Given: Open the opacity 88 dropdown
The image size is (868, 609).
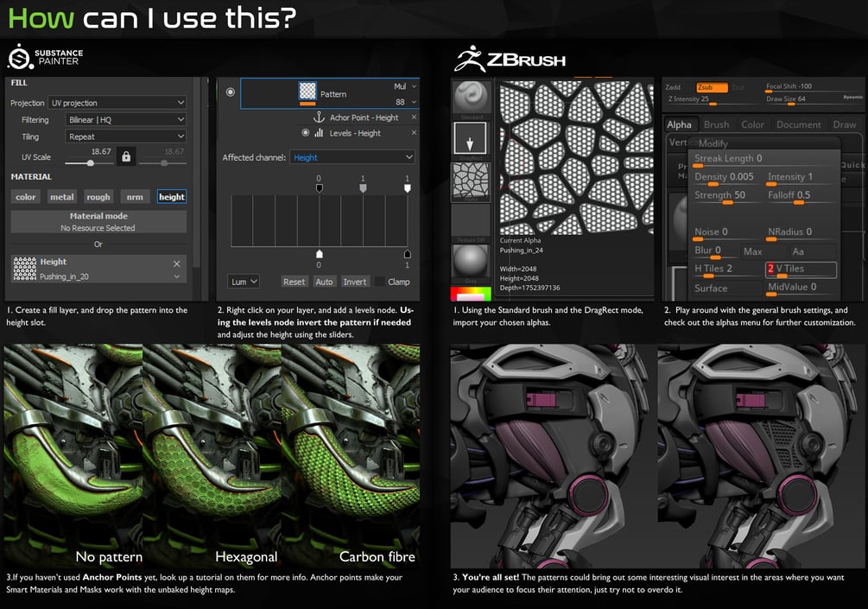Looking at the screenshot, I should pyautogui.click(x=405, y=102).
